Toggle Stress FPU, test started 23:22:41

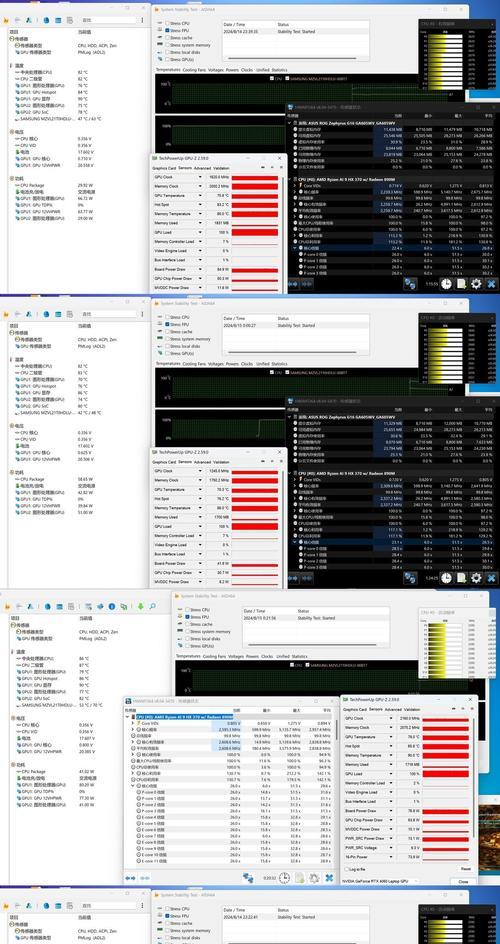167,916
